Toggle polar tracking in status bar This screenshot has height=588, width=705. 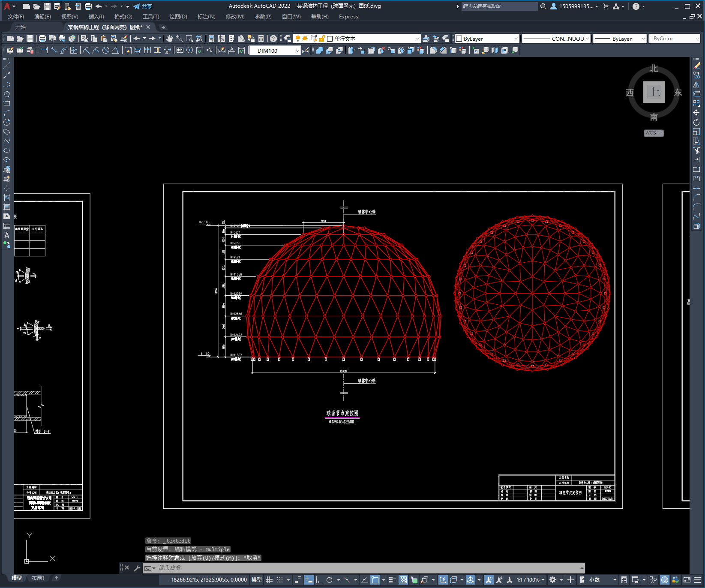[x=330, y=580]
